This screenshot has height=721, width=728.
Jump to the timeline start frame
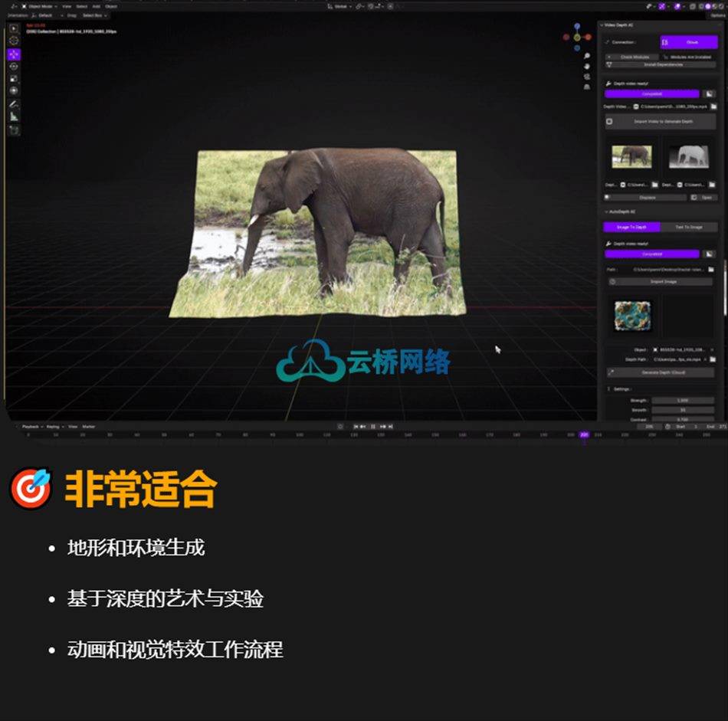(x=356, y=427)
